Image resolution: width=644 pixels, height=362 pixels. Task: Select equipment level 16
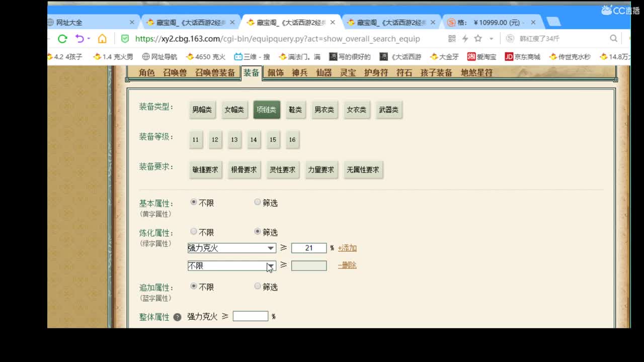pos(292,140)
